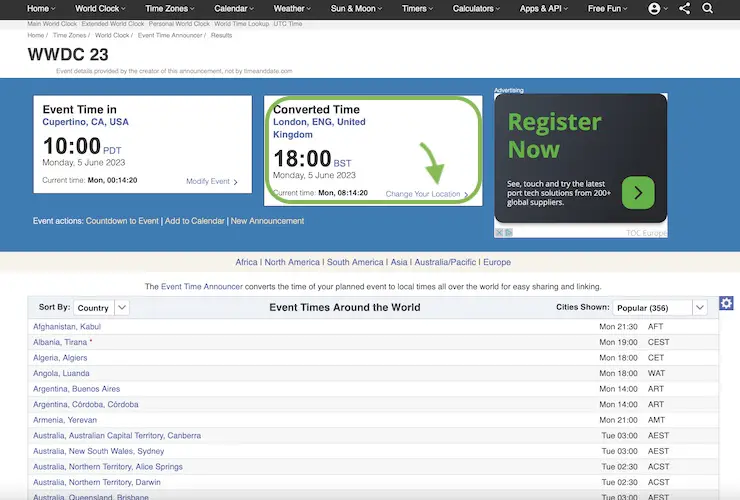Click the Cupertino, CA, USA location link
This screenshot has width=740, height=500.
[86, 122]
